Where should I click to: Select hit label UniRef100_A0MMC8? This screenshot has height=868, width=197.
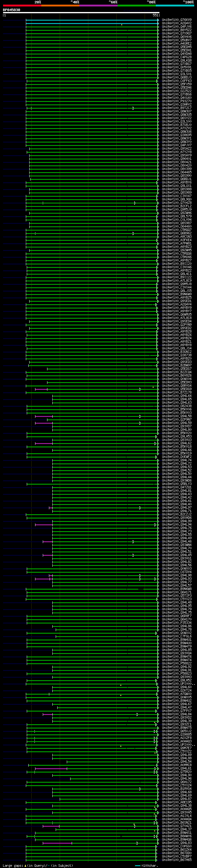(x=177, y=765)
